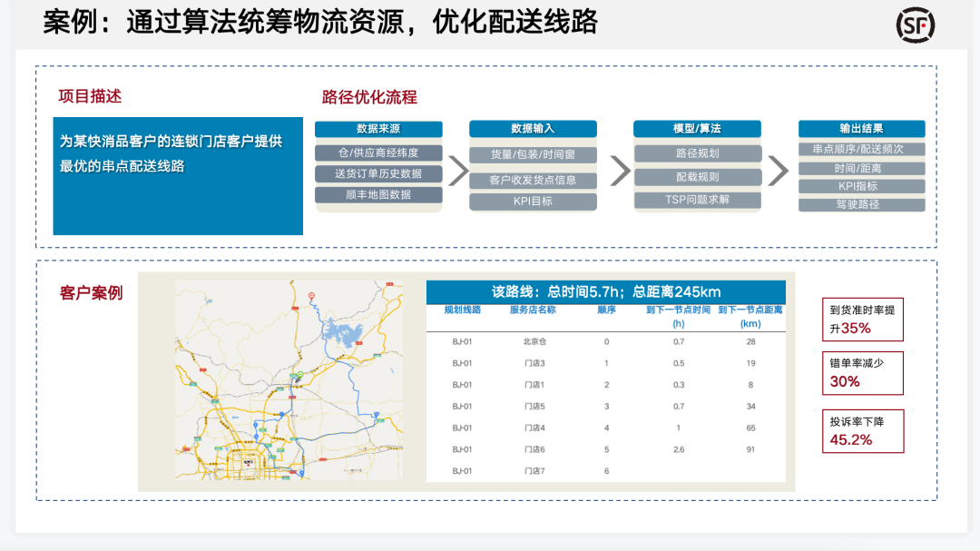Click the 门店4 table cell
The width and height of the screenshot is (980, 551).
click(534, 428)
